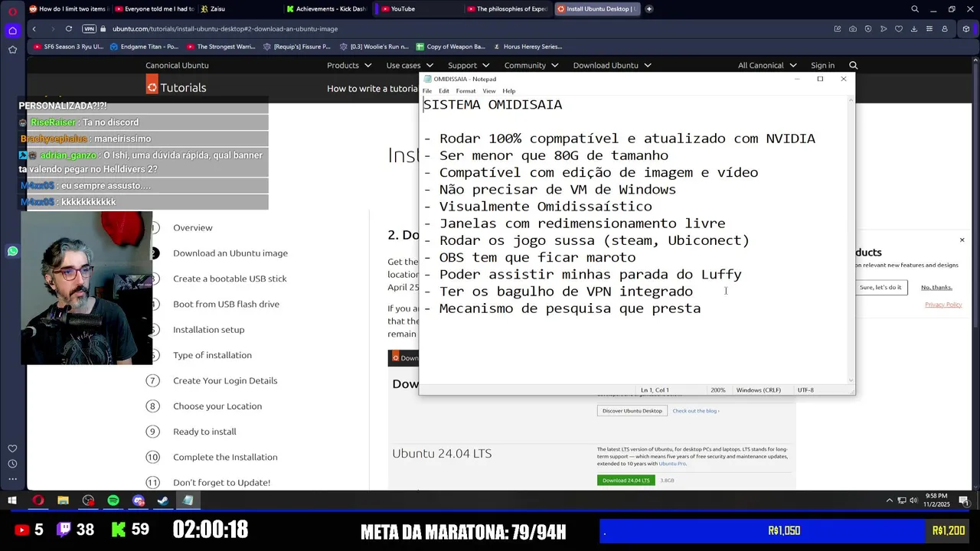The width and height of the screenshot is (980, 551).
Task: Open sidebar history clock icon
Action: 12,464
